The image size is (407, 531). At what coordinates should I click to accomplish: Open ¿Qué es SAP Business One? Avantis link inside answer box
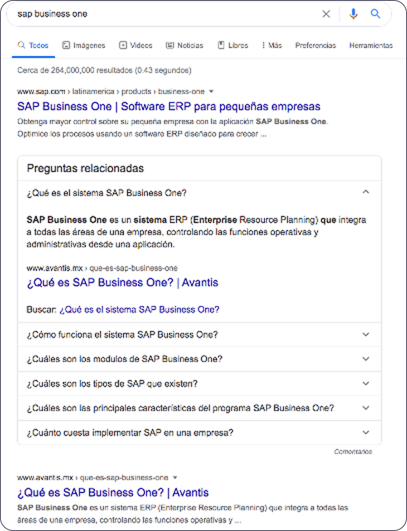tap(122, 282)
